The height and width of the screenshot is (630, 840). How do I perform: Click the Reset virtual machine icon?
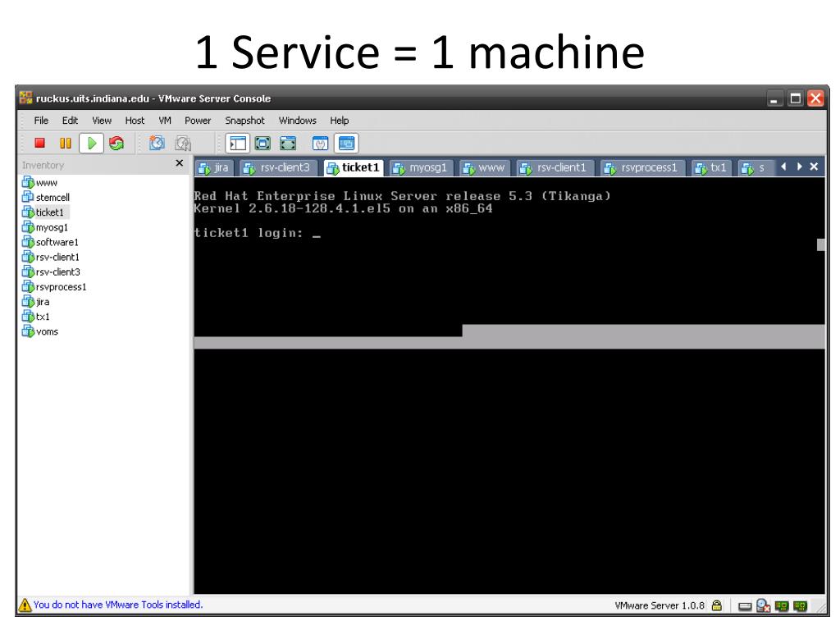tap(116, 143)
